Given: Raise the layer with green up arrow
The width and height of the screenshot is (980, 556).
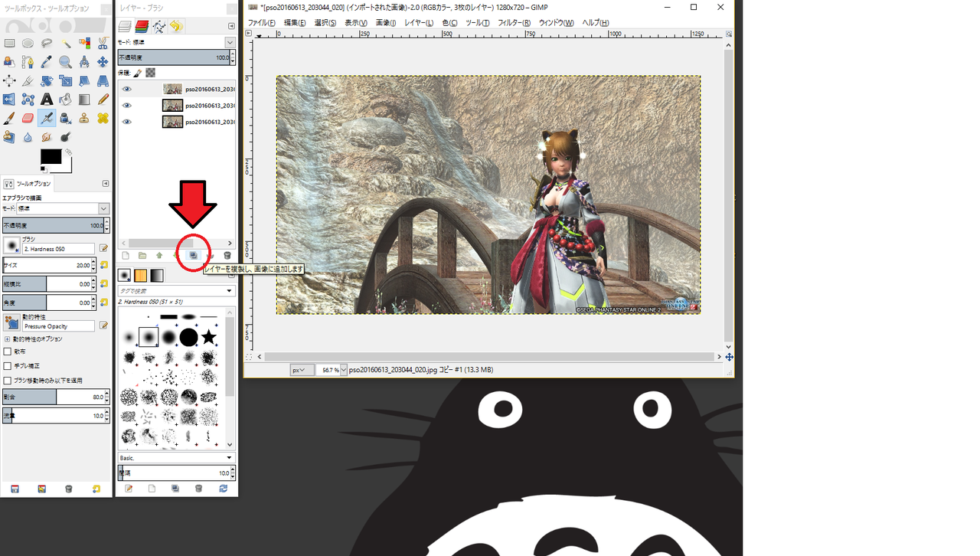Looking at the screenshot, I should coord(159,255).
